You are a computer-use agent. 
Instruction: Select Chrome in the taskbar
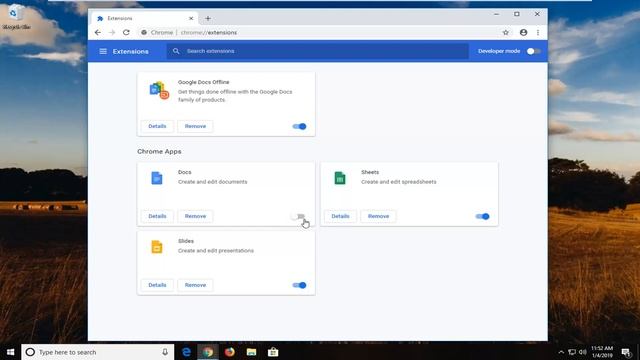point(208,352)
